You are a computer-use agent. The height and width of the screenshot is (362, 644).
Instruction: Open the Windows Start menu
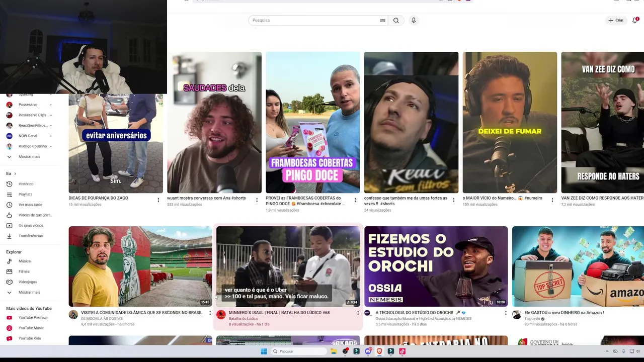point(264,351)
